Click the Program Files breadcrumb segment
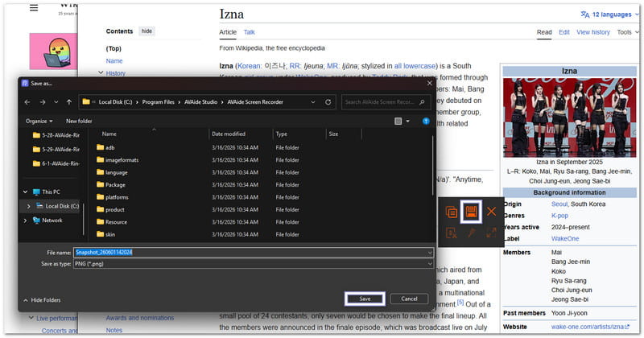This screenshot has width=644, height=338. point(158,102)
